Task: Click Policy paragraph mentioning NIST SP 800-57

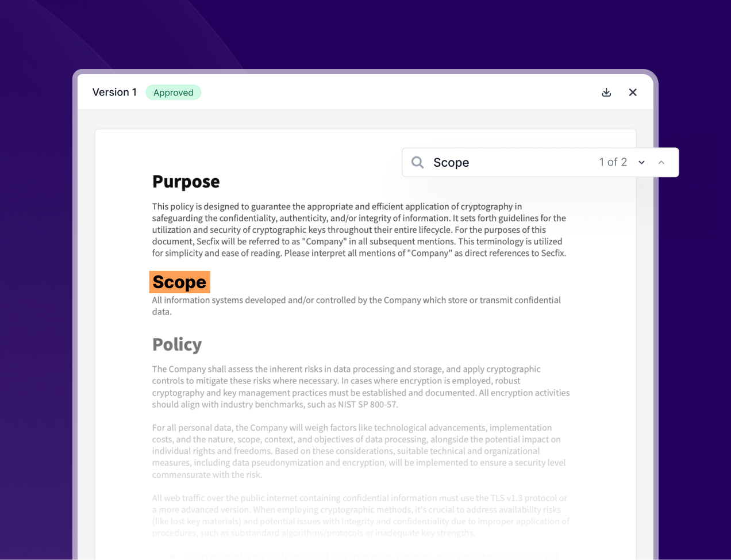Action: pos(361,387)
